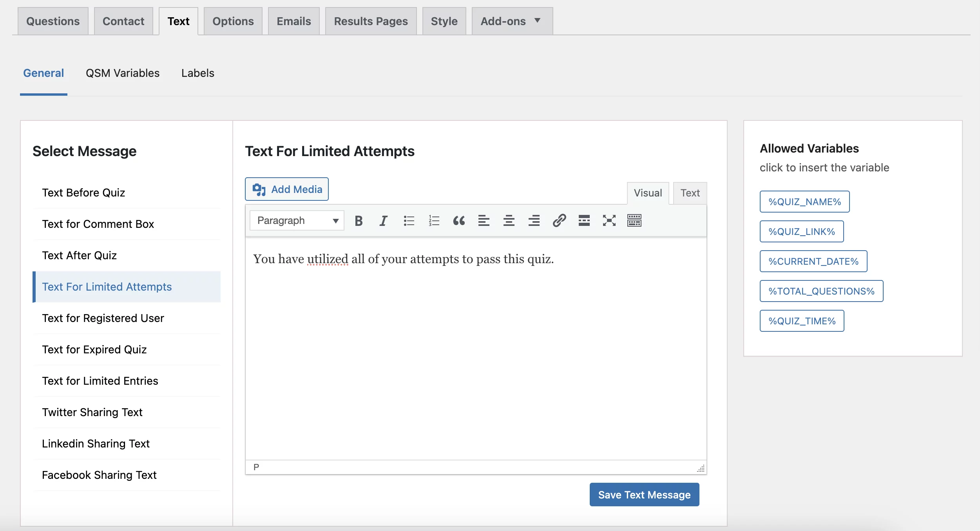This screenshot has height=531, width=980.
Task: Switch to the Results Pages tab
Action: click(371, 21)
